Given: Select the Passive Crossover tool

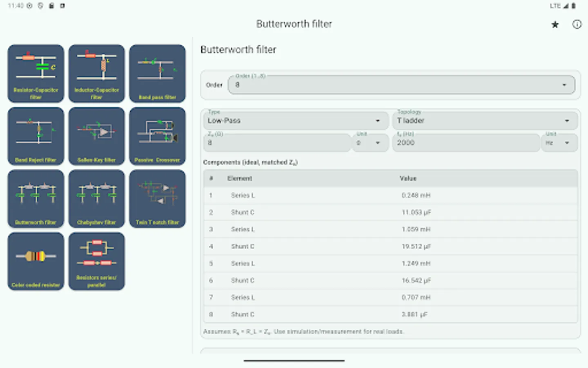Looking at the screenshot, I should (x=157, y=136).
